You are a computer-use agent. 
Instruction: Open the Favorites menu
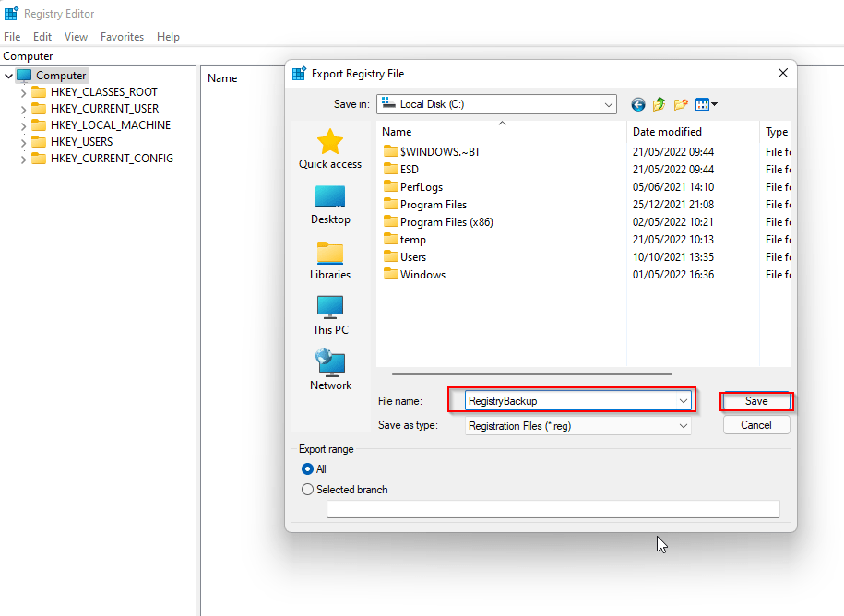pyautogui.click(x=122, y=37)
